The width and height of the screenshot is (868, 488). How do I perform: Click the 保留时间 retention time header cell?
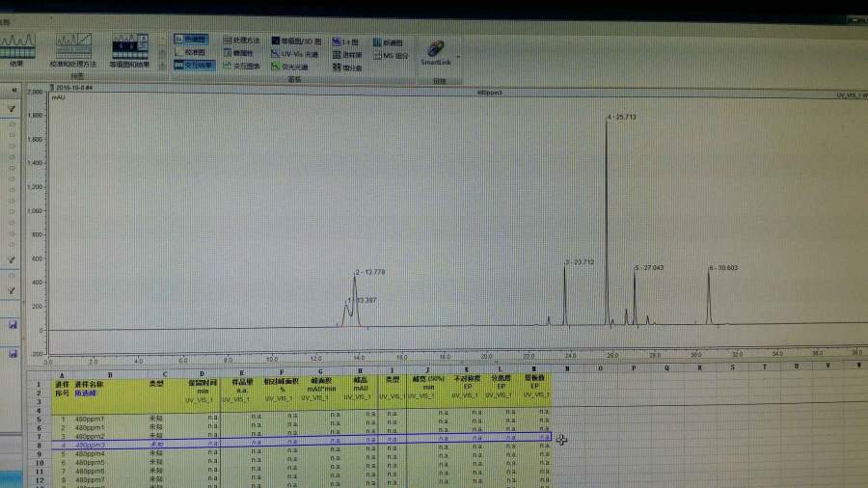[x=203, y=382]
